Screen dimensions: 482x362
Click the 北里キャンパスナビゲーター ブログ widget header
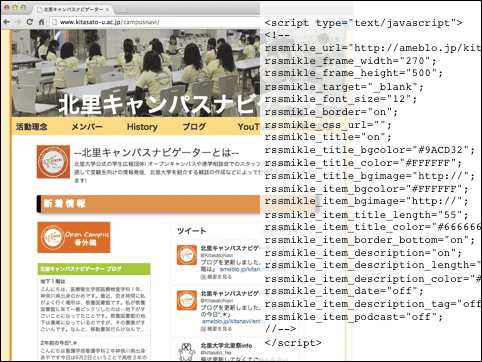coord(94,269)
